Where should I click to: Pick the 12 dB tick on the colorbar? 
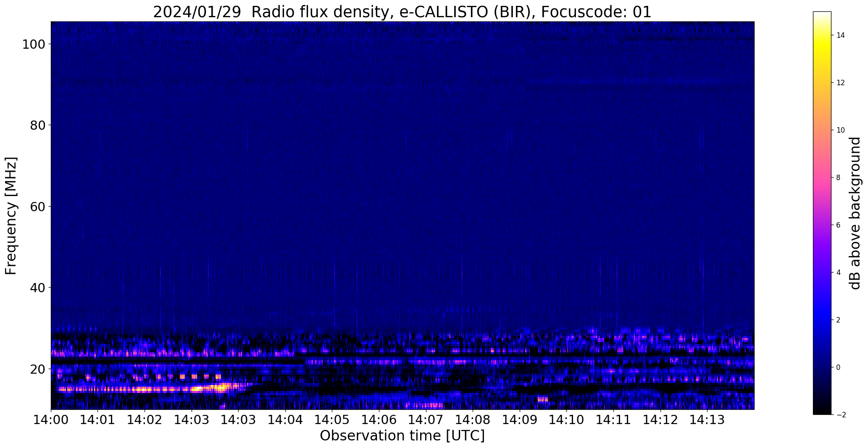[841, 83]
